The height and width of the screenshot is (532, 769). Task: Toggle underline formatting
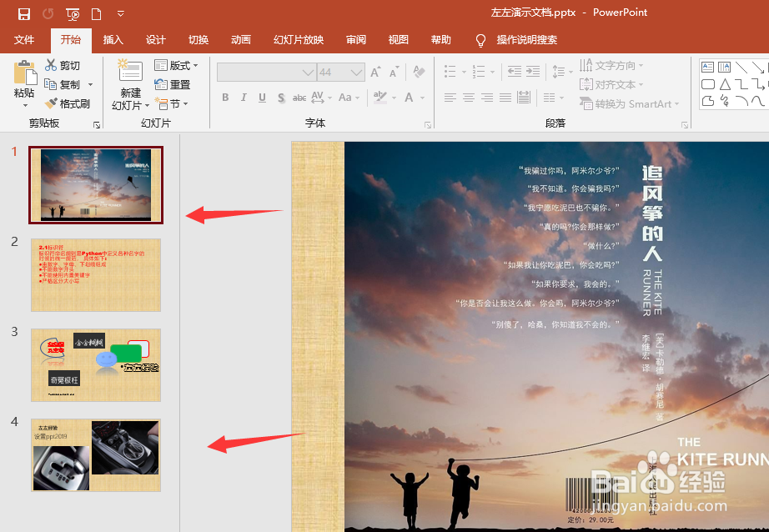(261, 98)
